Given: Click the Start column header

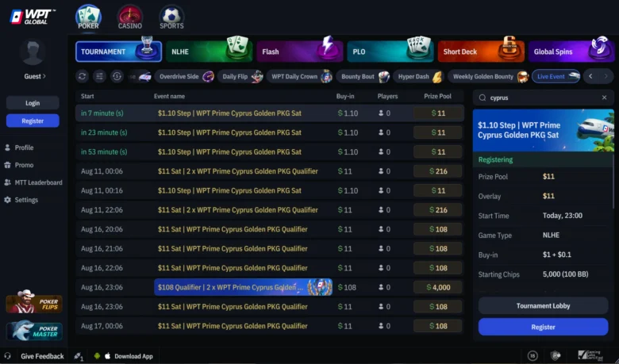Looking at the screenshot, I should (x=87, y=96).
